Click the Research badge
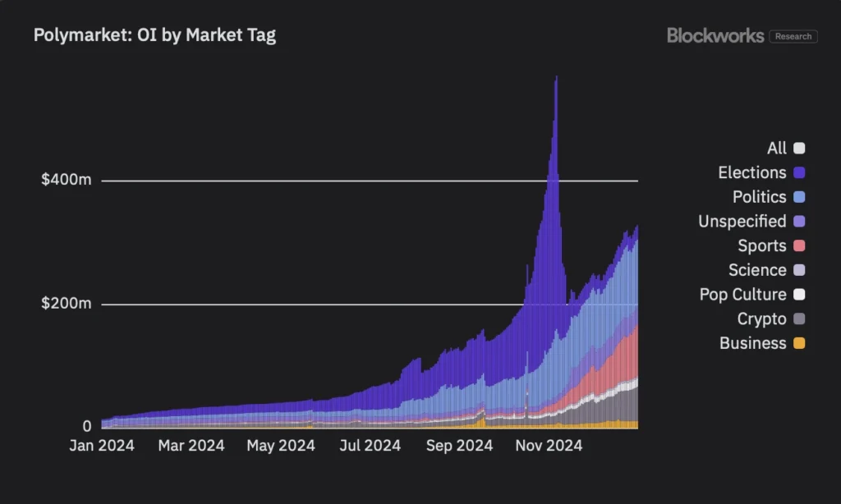The width and height of the screenshot is (841, 504). (x=793, y=36)
